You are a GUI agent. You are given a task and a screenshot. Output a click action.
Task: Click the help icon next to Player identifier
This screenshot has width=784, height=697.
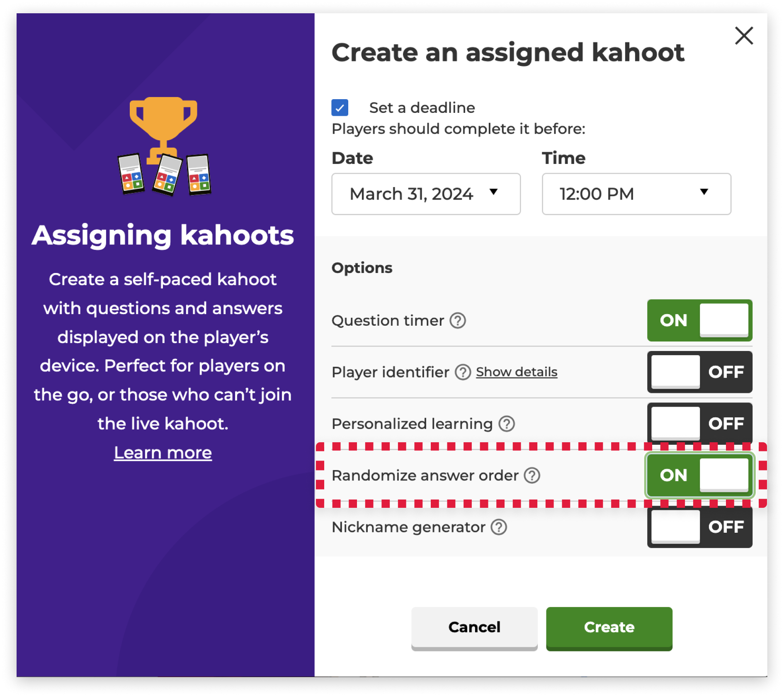tap(463, 372)
